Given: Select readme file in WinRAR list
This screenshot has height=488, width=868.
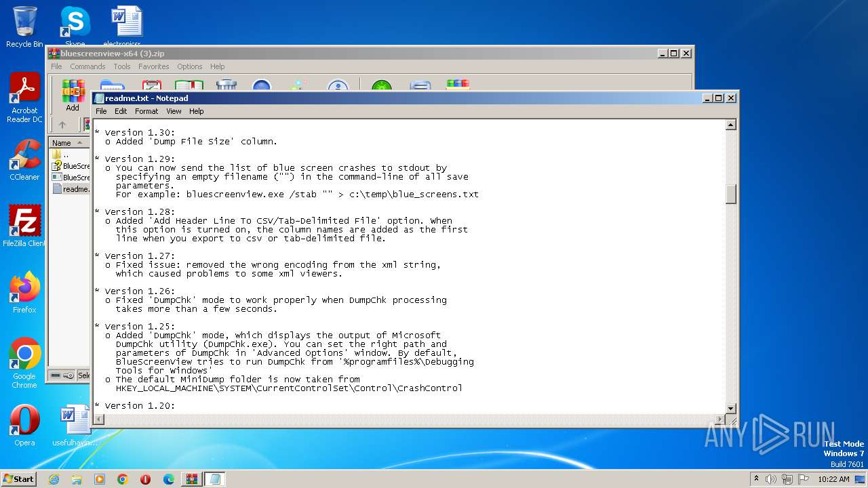Looking at the screenshot, I should 71,189.
